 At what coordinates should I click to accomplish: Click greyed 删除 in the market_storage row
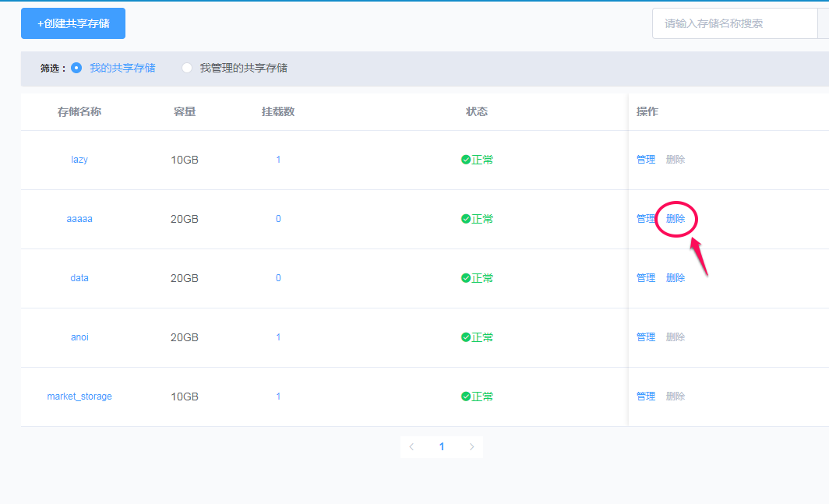click(676, 397)
